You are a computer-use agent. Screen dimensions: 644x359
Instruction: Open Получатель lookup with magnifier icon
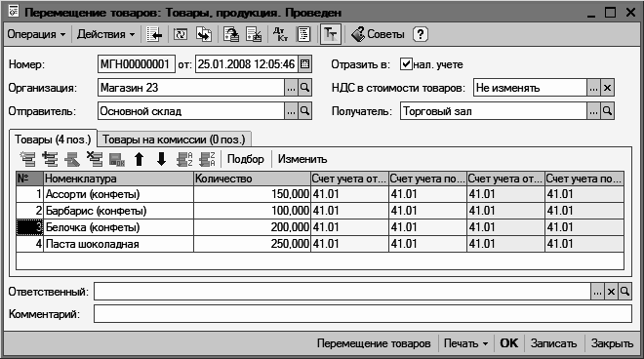[x=607, y=111]
